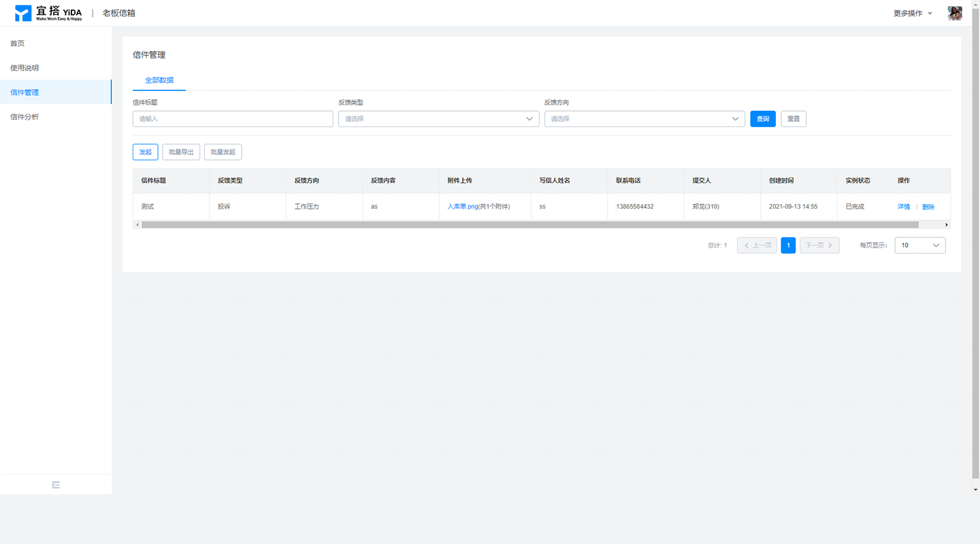
Task: Click the 下一页 pagination button
Action: [x=819, y=245]
